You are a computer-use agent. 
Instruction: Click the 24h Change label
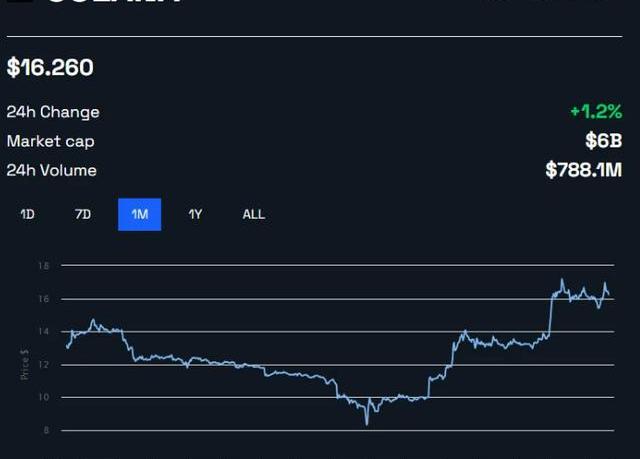pos(53,112)
